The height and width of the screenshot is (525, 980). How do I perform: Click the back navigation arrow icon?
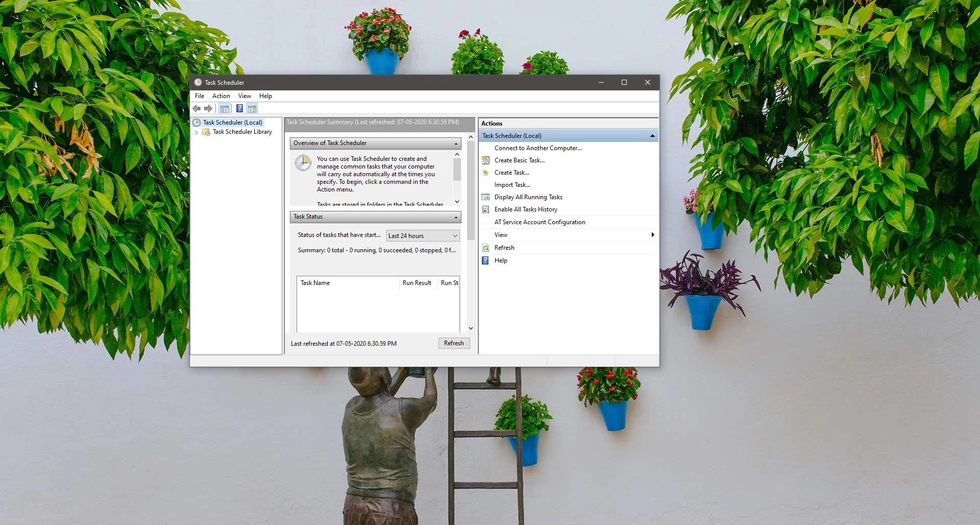(197, 108)
